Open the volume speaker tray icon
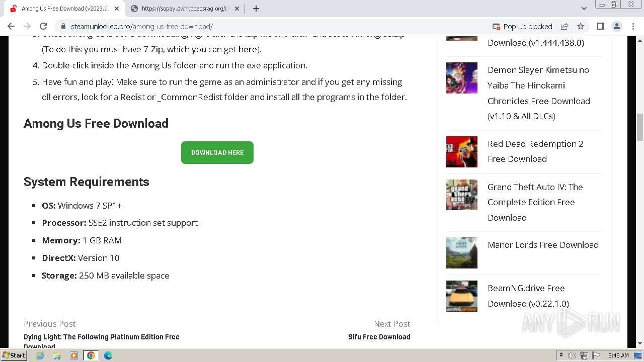 coord(572,355)
